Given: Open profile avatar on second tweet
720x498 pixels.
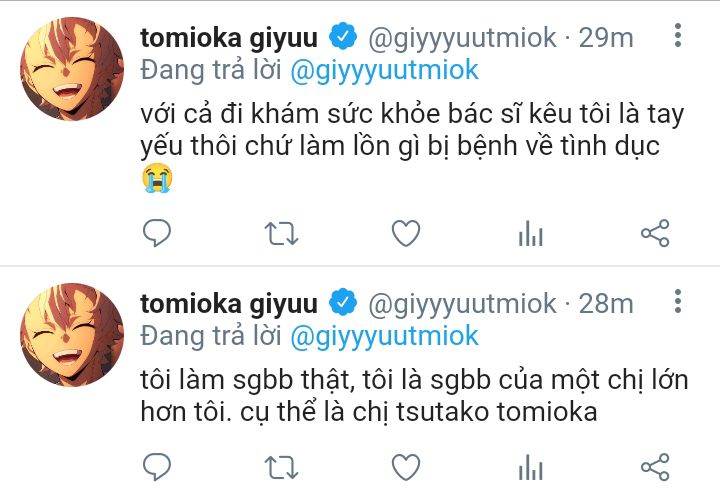Looking at the screenshot, I should (72, 335).
